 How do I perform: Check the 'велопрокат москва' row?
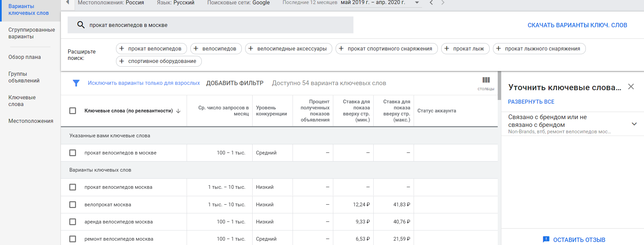pyautogui.click(x=73, y=205)
